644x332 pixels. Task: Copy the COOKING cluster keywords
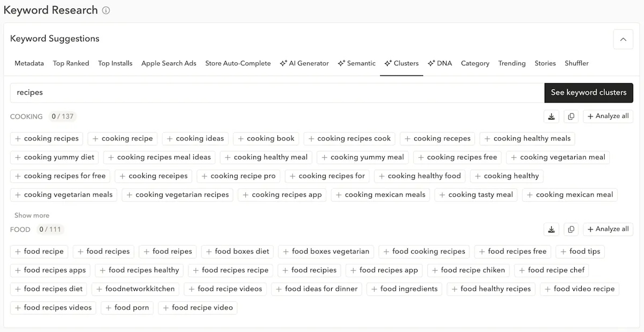(571, 116)
